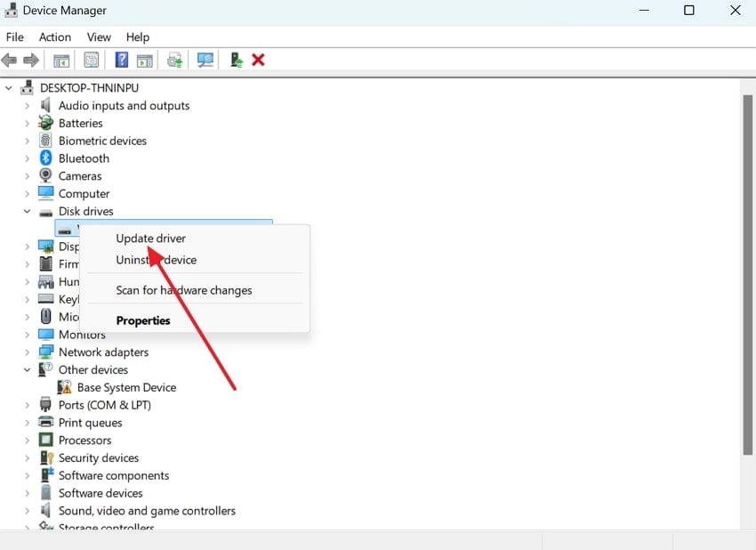The width and height of the screenshot is (756, 550).
Task: Click the Forward arrow toolbar icon
Action: tap(31, 61)
